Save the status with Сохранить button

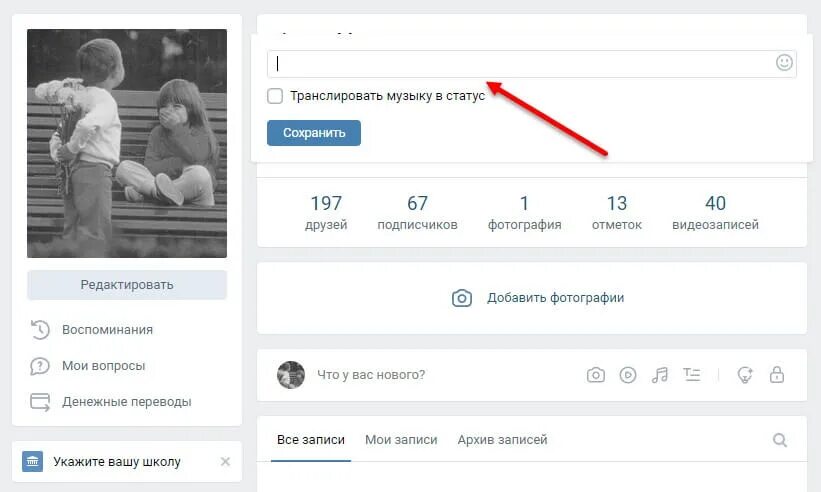(314, 133)
